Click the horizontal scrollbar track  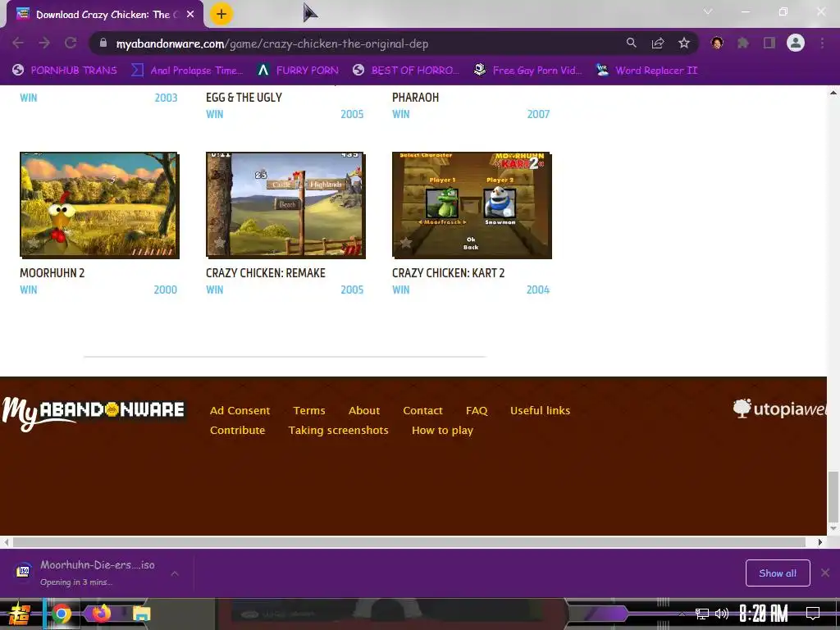[x=409, y=542]
